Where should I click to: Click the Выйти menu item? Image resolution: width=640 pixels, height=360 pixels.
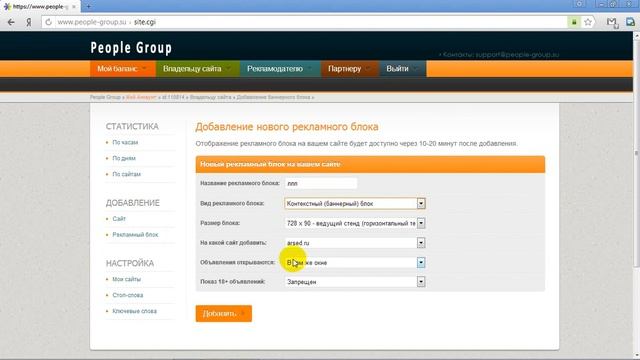(403, 69)
